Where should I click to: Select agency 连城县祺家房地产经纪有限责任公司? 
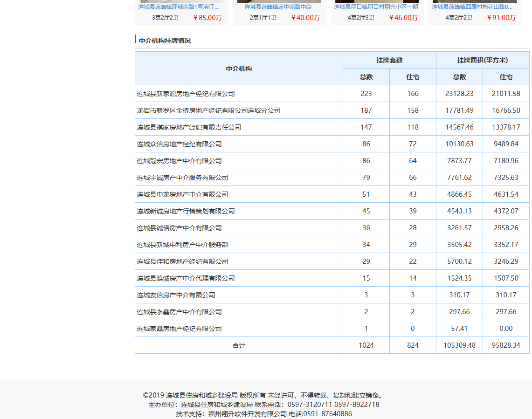coord(189,127)
